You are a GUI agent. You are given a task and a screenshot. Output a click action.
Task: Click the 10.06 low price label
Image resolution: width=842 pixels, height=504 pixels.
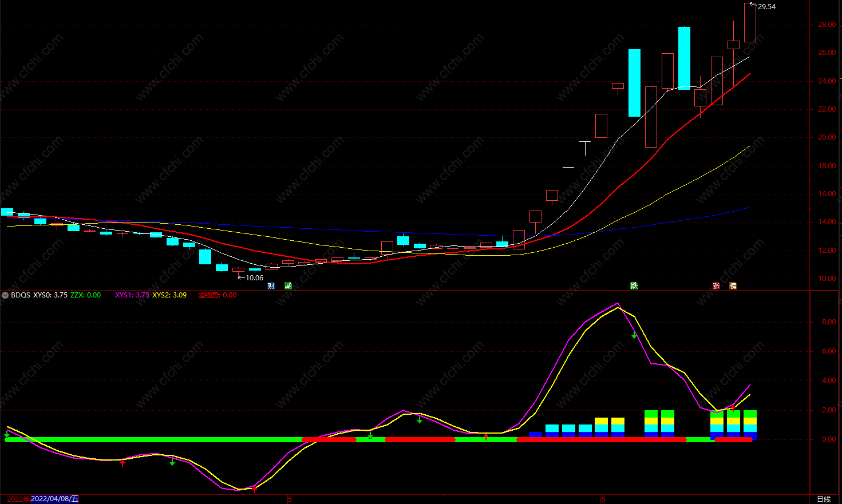[254, 278]
